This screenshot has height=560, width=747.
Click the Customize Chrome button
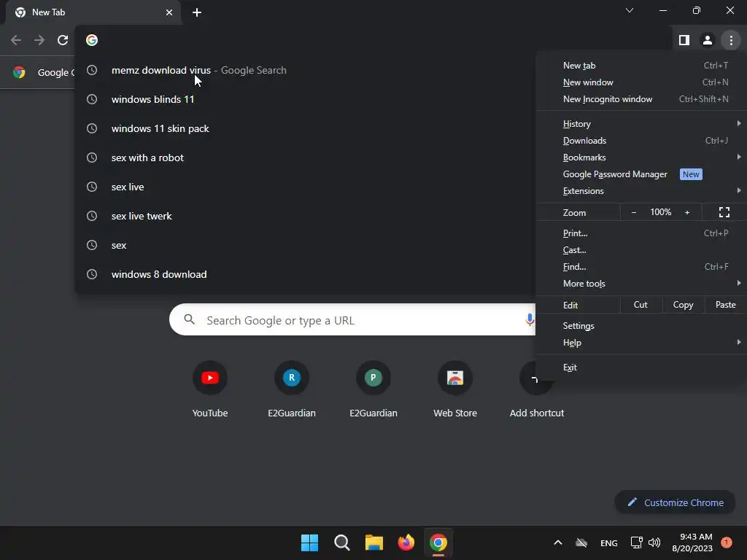[x=675, y=502]
